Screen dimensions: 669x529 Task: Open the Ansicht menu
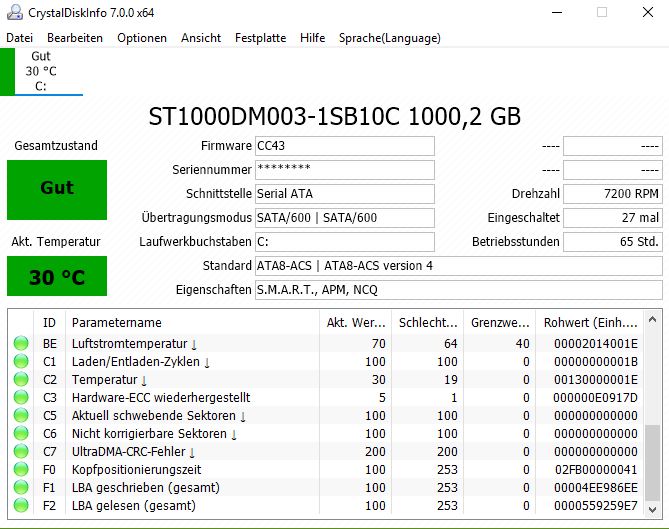tap(201, 38)
